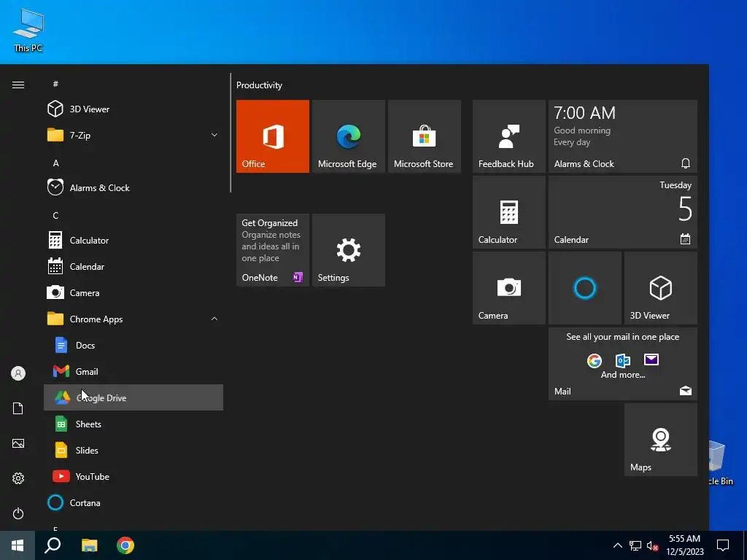This screenshot has width=747, height=560.
Task: Click the C letter header in app list
Action: pos(55,216)
